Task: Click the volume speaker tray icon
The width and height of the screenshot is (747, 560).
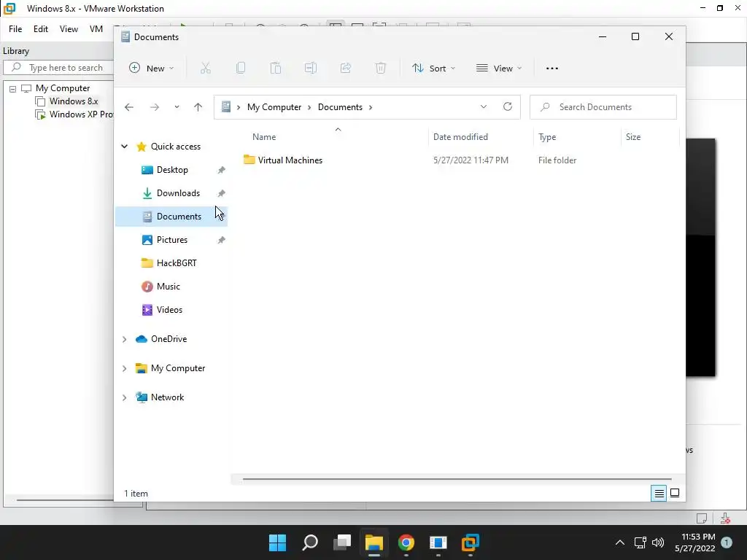Action: pyautogui.click(x=658, y=542)
